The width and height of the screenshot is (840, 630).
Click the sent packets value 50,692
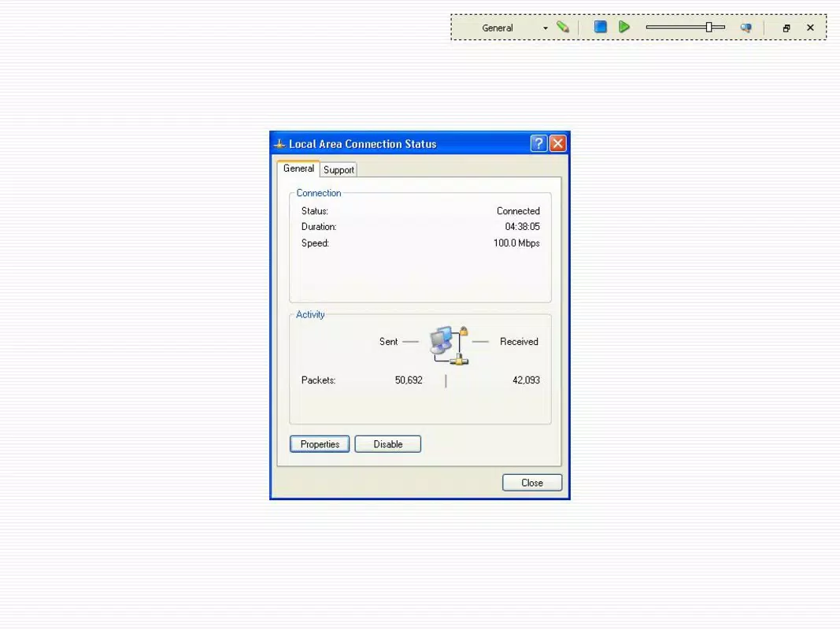point(409,380)
